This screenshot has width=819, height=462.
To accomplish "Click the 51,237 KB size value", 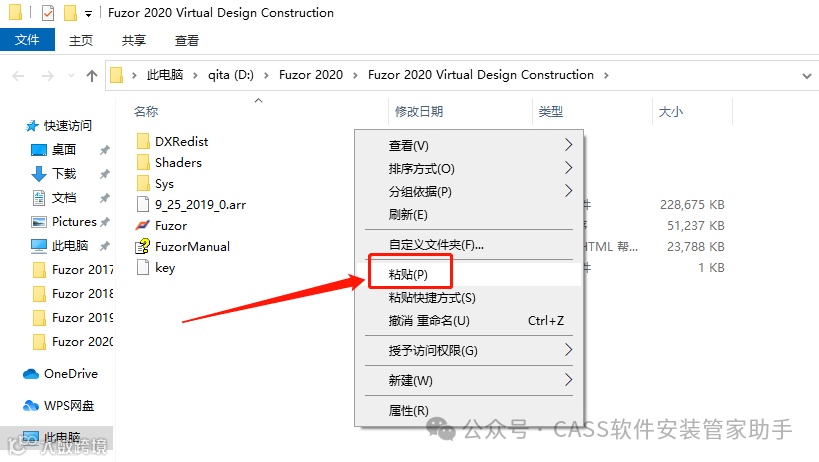I will 696,226.
